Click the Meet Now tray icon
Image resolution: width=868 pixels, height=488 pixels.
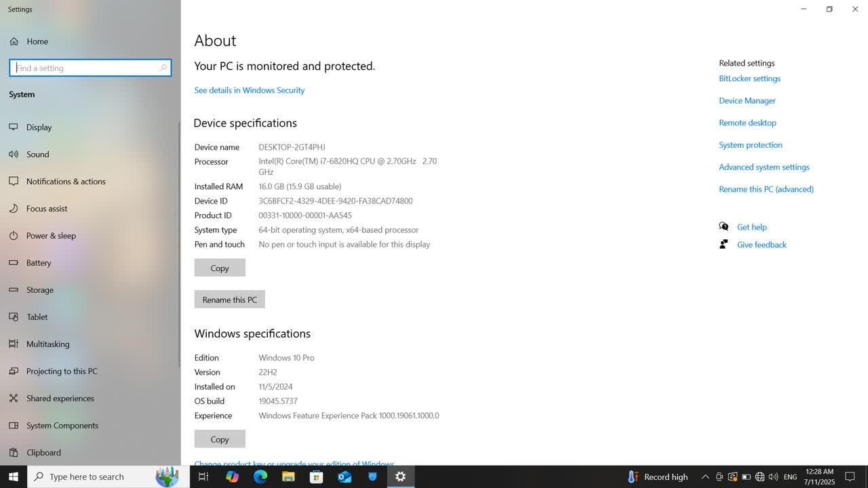click(719, 477)
